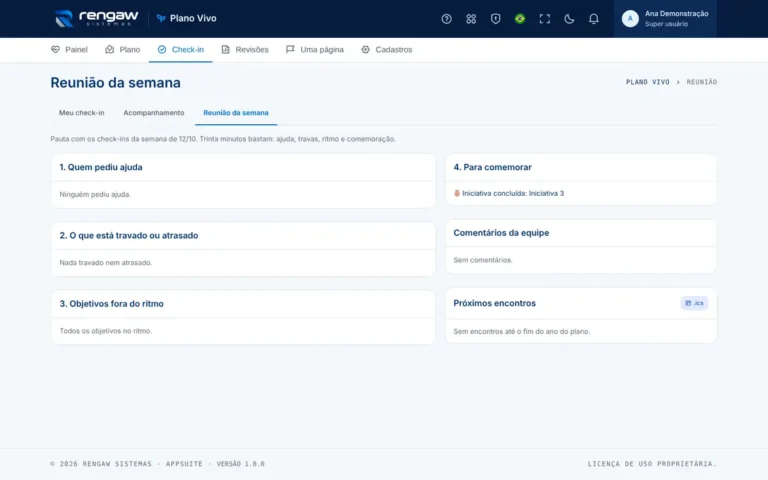Go to the Painel menu item
Screen dimensions: 768x480
[x=69, y=49]
